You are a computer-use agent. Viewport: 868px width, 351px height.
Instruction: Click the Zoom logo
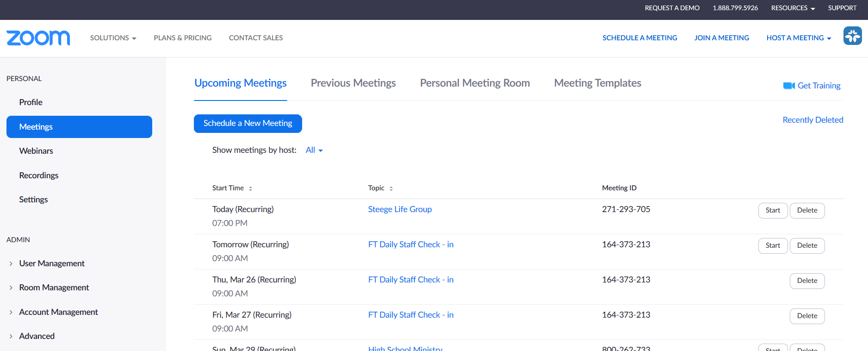[x=38, y=38]
